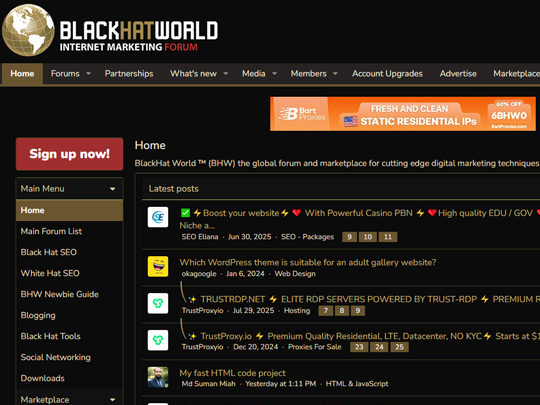The image size is (540, 405).
Task: Go to page 25 of TrustProxy.io thread
Action: [x=399, y=347]
